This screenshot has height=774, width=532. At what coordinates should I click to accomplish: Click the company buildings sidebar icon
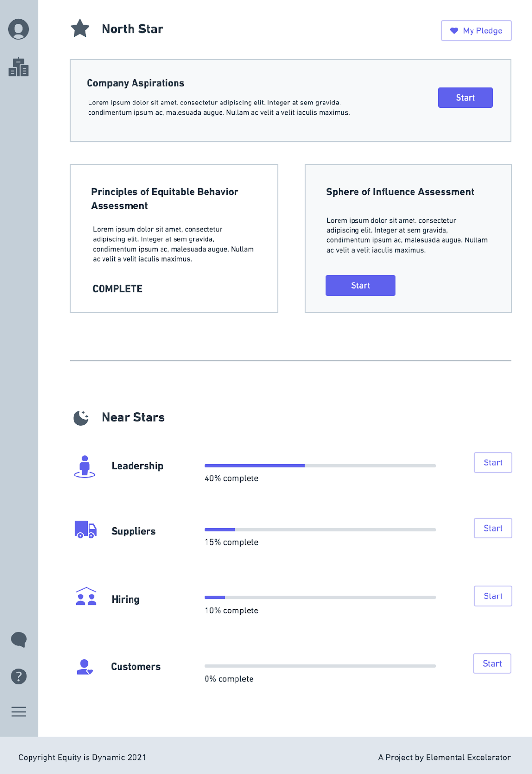pyautogui.click(x=18, y=67)
